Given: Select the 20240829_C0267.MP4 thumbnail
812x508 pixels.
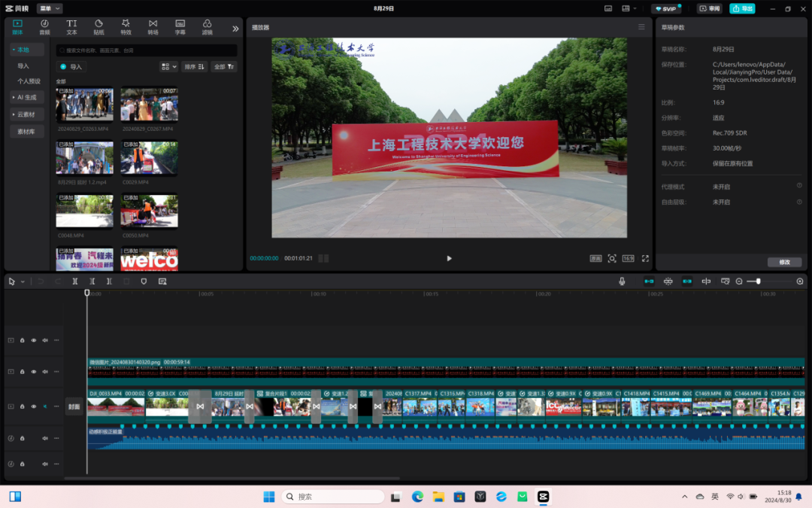Looking at the screenshot, I should tap(149, 104).
